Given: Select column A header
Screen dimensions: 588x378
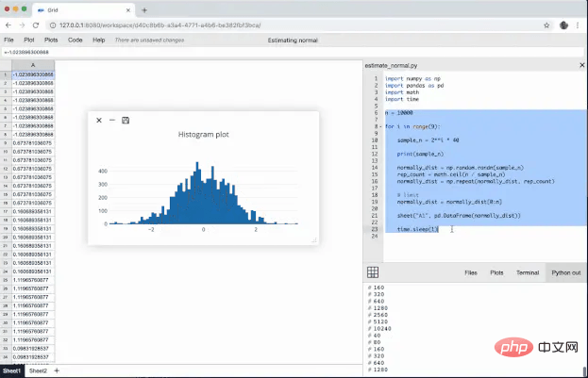Looking at the screenshot, I should (33, 65).
